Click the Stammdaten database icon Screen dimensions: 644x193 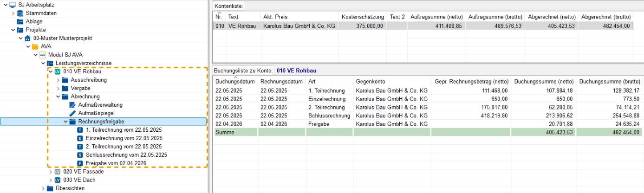pos(20,13)
